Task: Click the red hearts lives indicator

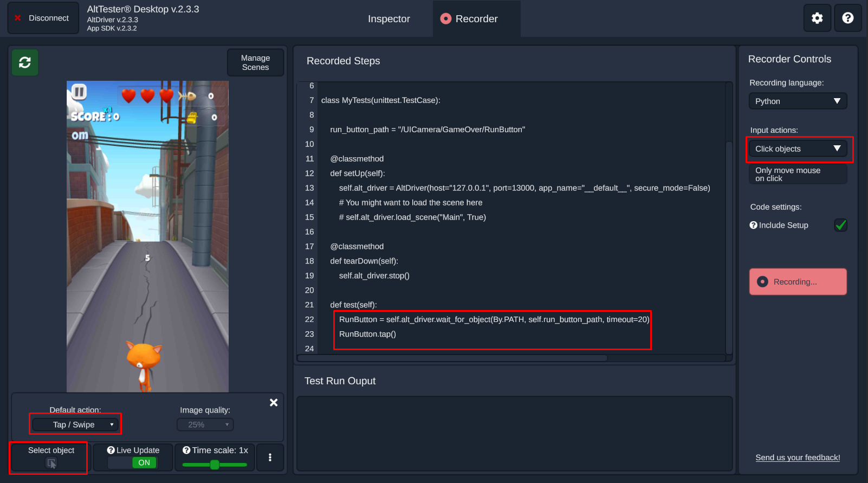Action: (x=147, y=96)
